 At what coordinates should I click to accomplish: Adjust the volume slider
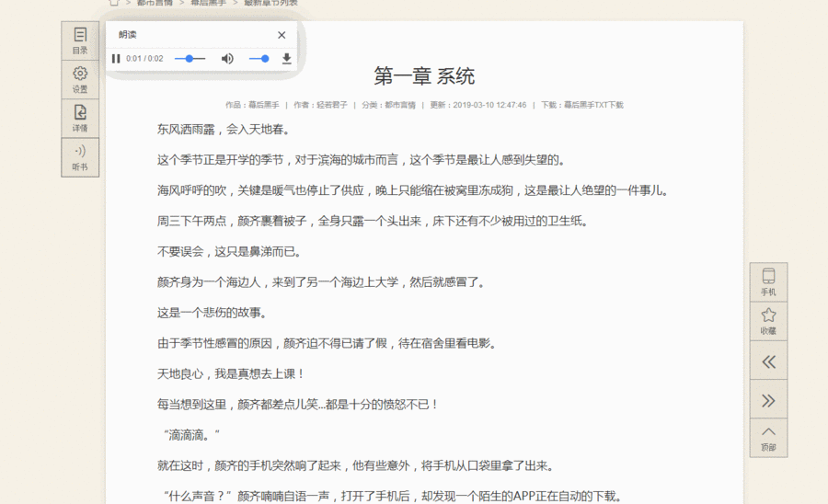pos(259,59)
